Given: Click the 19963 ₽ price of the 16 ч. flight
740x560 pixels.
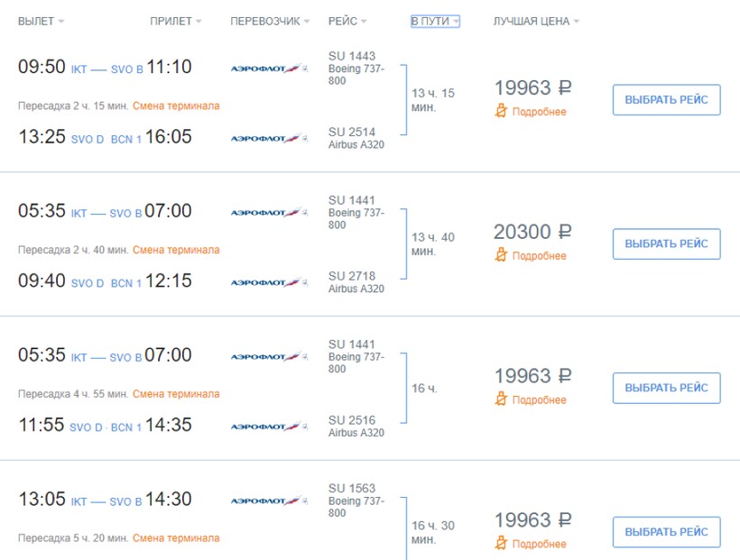Looking at the screenshot, I should tap(532, 376).
